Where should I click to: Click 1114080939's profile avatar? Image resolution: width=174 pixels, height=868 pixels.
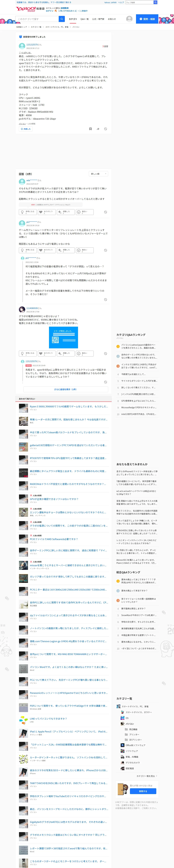pyautogui.click(x=22, y=310)
